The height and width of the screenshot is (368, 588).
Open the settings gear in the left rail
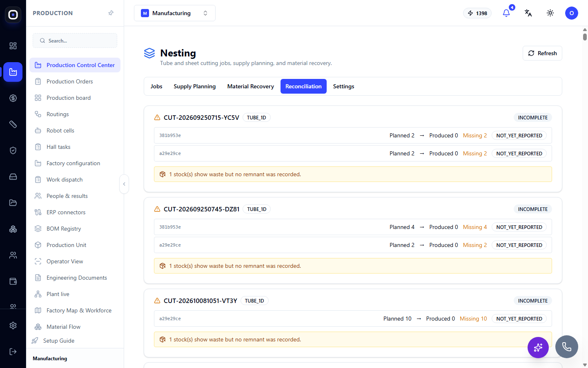pos(13,325)
